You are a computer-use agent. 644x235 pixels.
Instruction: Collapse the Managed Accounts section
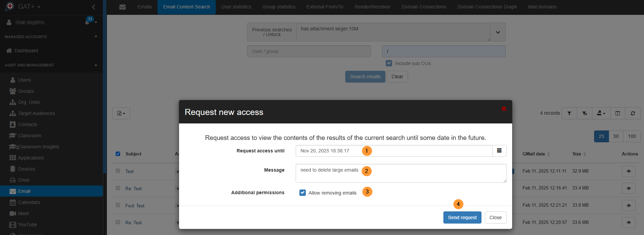(96, 36)
